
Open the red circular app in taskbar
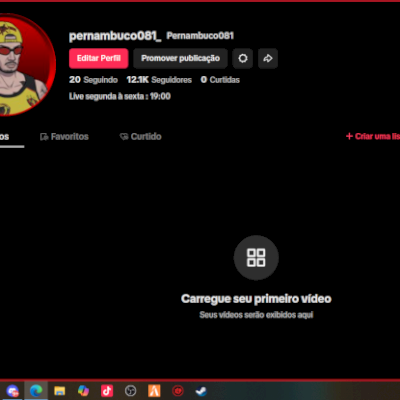point(178,391)
